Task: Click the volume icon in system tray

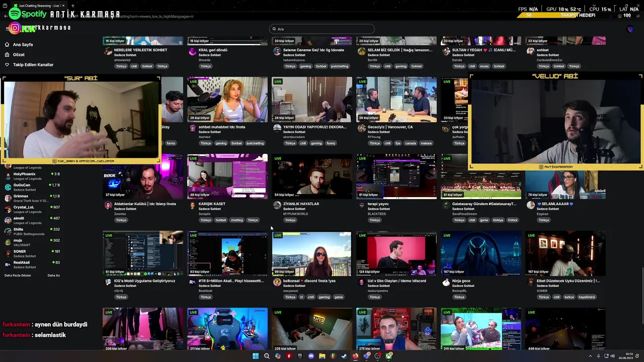Action: point(612,356)
